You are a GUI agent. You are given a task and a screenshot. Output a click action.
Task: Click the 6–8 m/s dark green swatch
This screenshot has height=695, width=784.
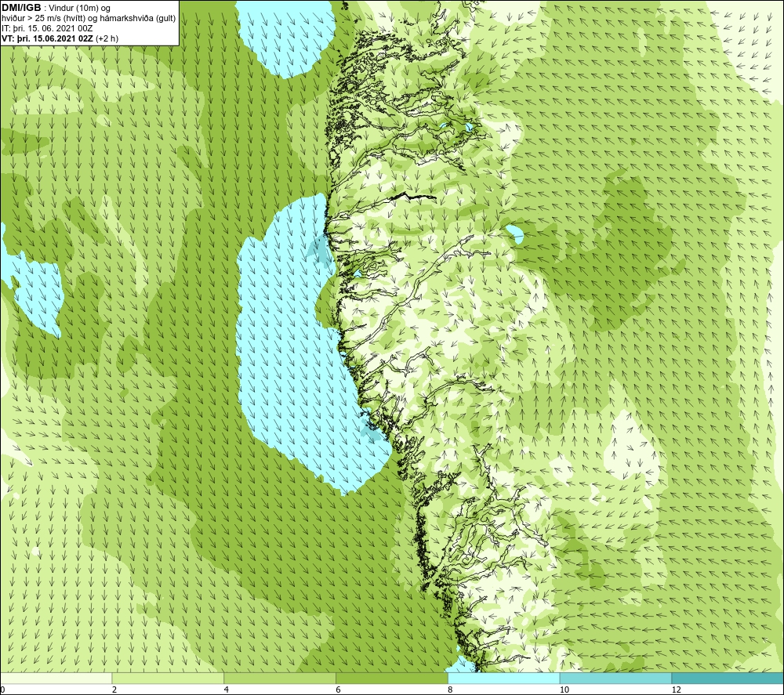click(x=392, y=678)
